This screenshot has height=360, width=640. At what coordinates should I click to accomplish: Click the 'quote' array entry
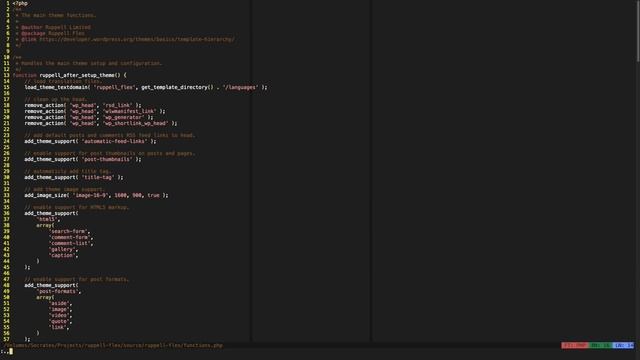(60, 321)
